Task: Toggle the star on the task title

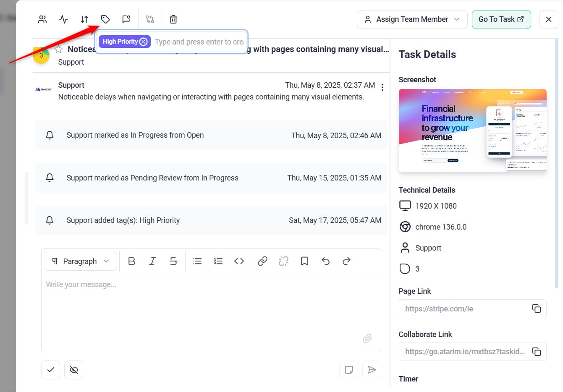Action: pyautogui.click(x=59, y=50)
